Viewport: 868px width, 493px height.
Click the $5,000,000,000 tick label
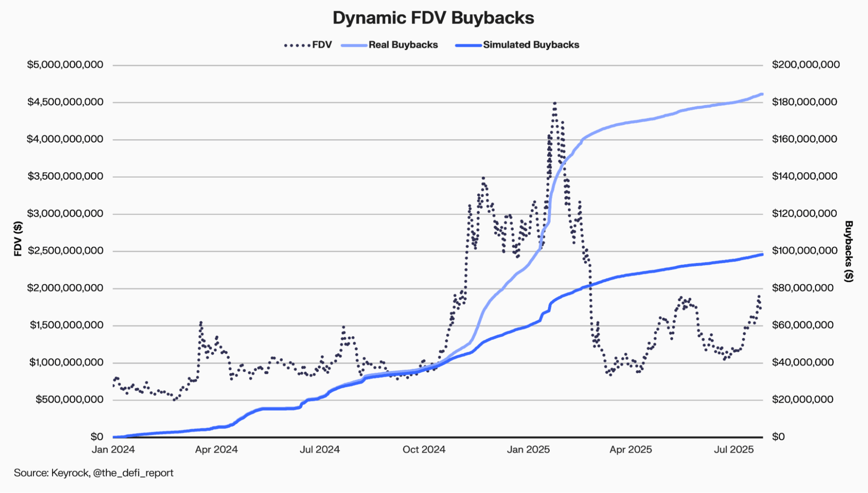point(65,64)
